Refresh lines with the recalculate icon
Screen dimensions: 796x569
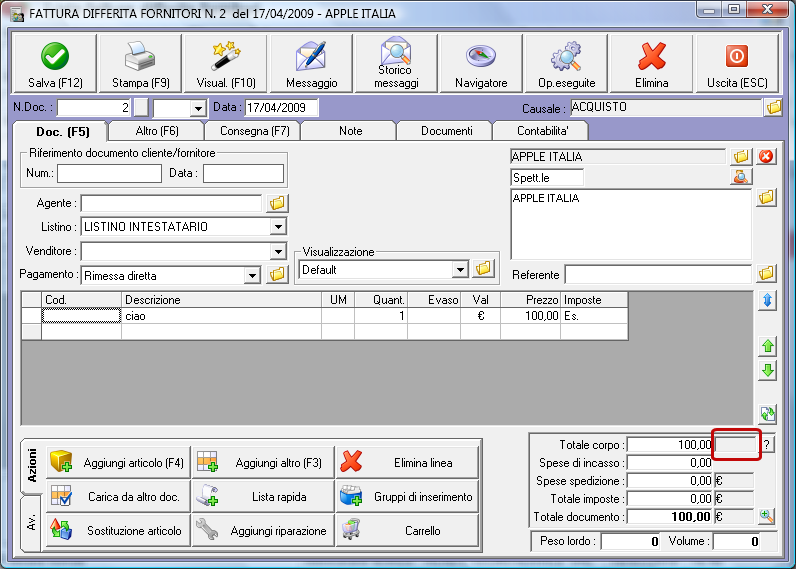[x=768, y=414]
